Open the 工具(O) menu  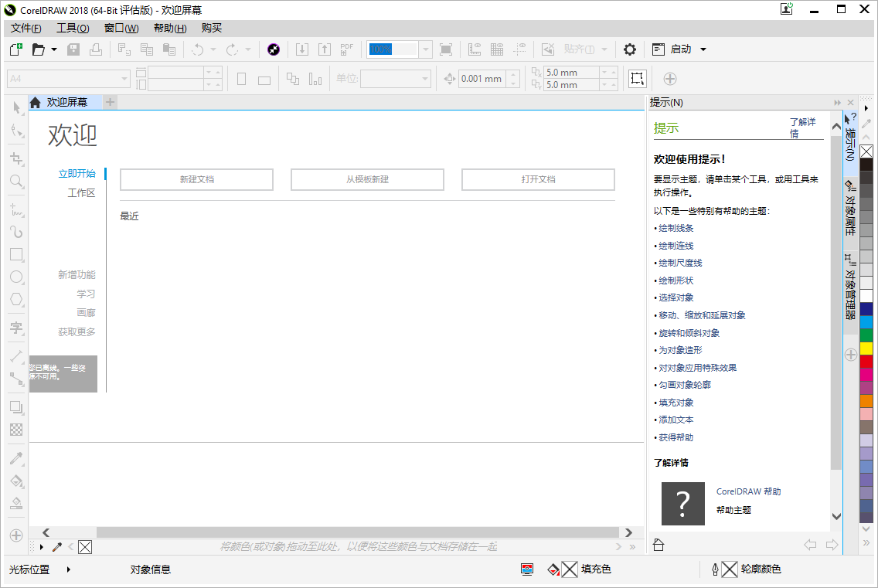pos(73,28)
